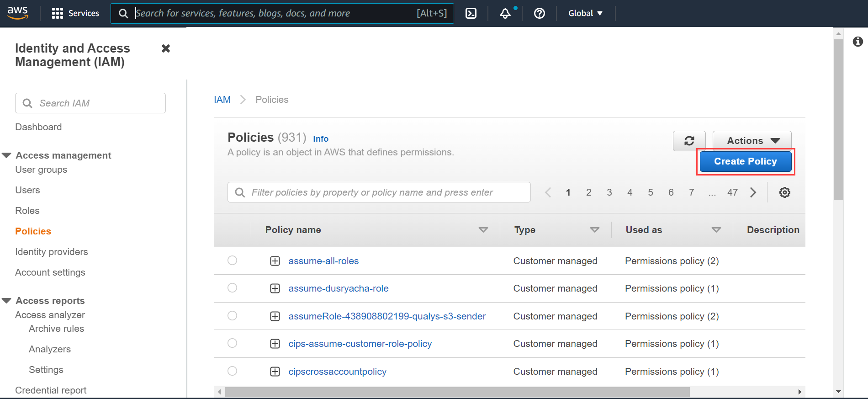Screen dimensions: 868x399
Task: Open Access analyzer Settings in sidebar
Action: pos(46,370)
